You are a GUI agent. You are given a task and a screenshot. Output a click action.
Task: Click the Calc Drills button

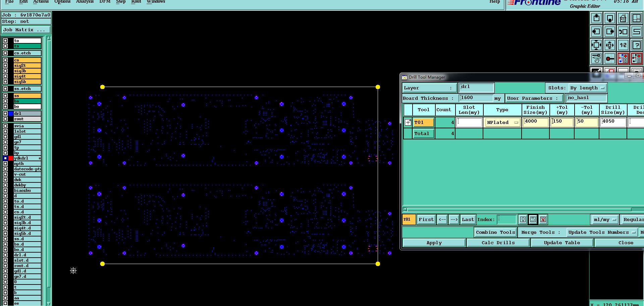(498, 243)
